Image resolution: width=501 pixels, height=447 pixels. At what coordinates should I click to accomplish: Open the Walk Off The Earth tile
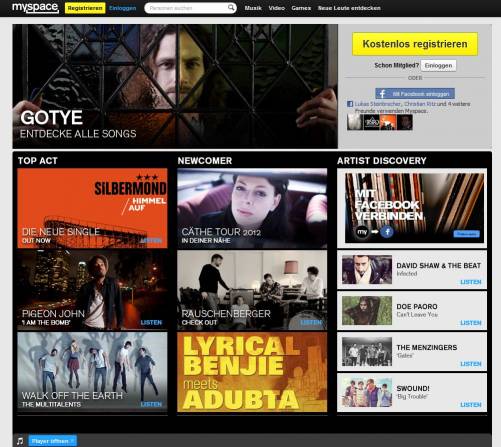92,372
